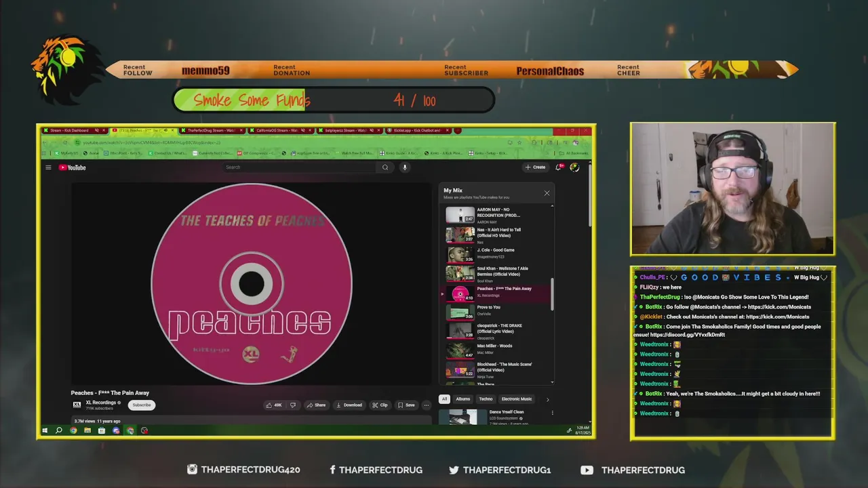Screen dimensions: 868x488
Task: Click the My Mix playlist scrollbar
Action: point(553,294)
